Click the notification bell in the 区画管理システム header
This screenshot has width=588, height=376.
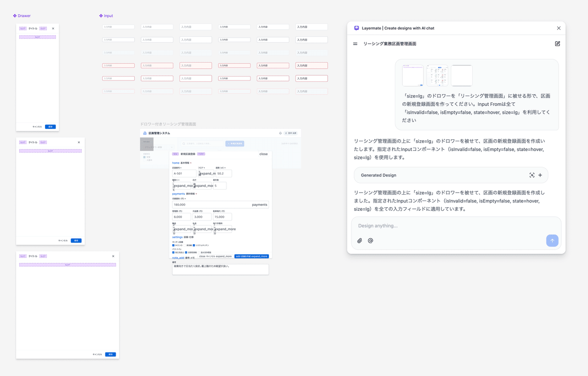(x=280, y=133)
